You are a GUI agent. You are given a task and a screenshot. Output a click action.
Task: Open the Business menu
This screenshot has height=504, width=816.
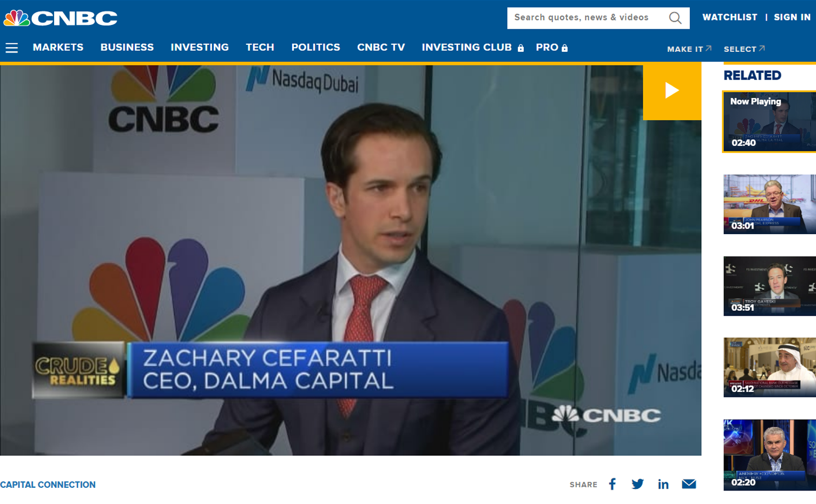pyautogui.click(x=127, y=48)
